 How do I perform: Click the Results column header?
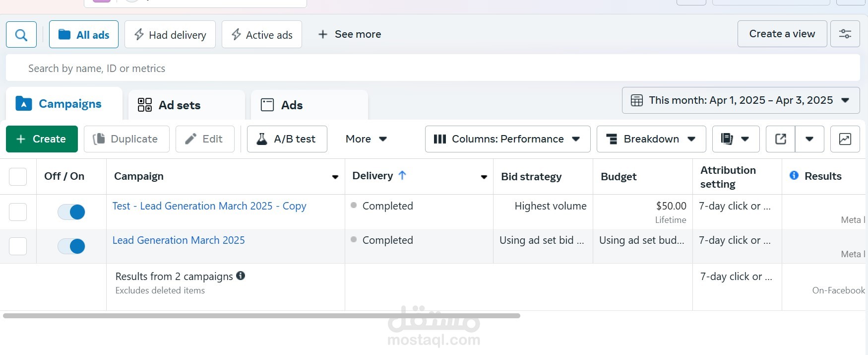click(x=823, y=176)
